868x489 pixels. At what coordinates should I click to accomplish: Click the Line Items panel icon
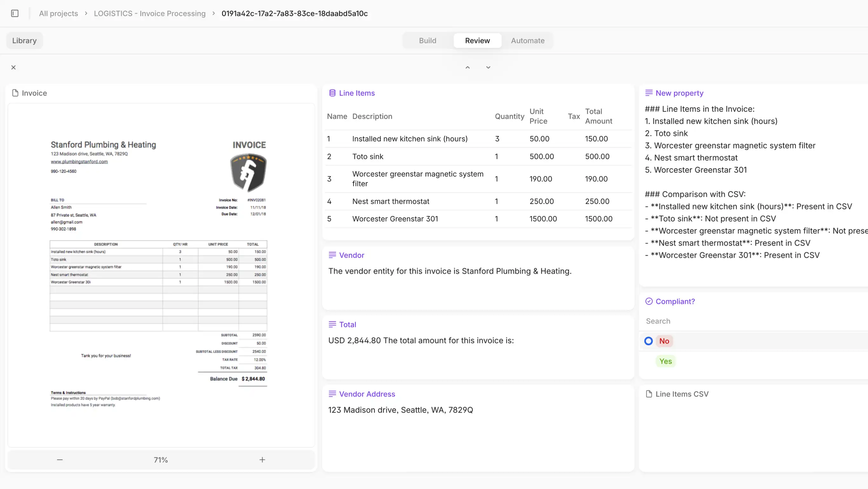332,93
